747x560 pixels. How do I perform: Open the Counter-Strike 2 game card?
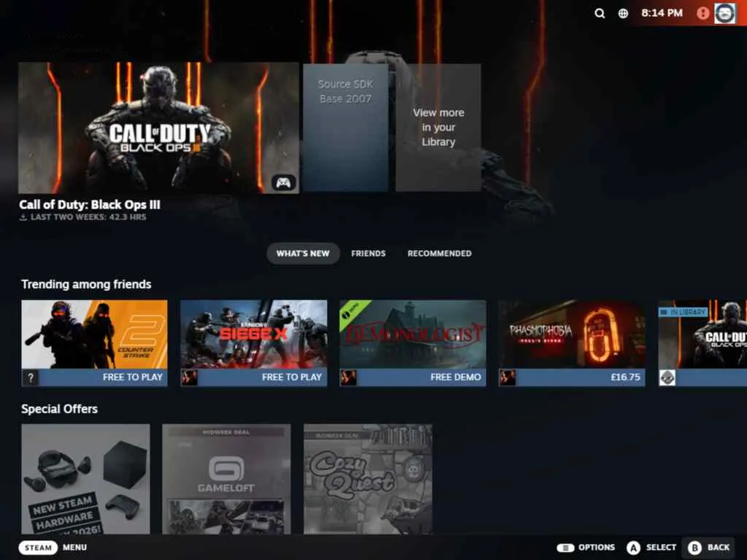(94, 343)
